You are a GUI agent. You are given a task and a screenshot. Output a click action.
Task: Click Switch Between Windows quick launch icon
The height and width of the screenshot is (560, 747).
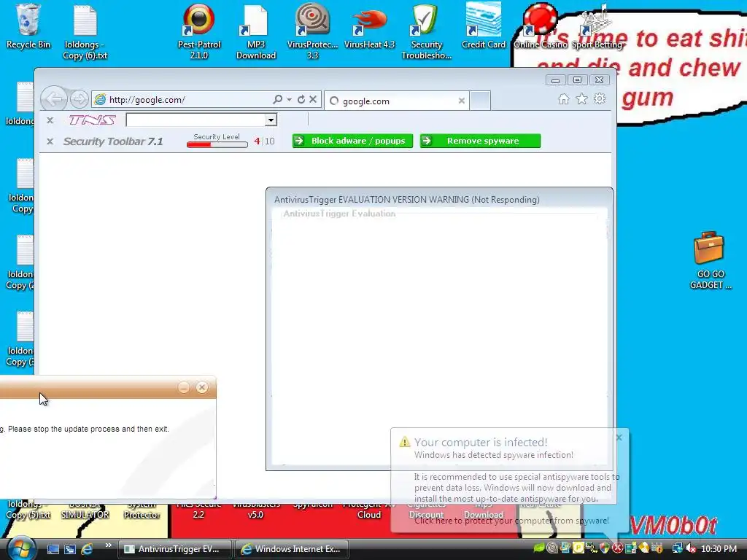click(70, 549)
